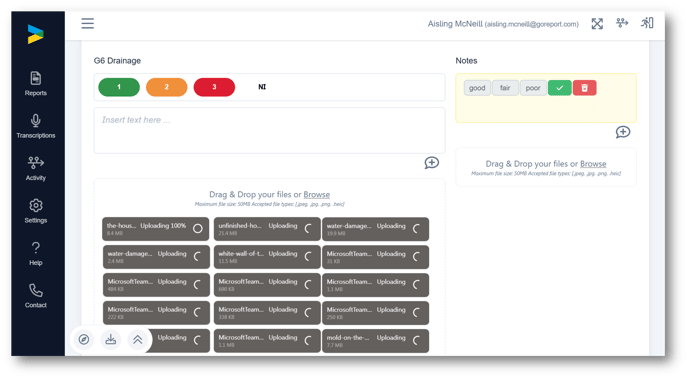Insert the 'poor' quick phrase
The width and height of the screenshot is (688, 379).
533,88
